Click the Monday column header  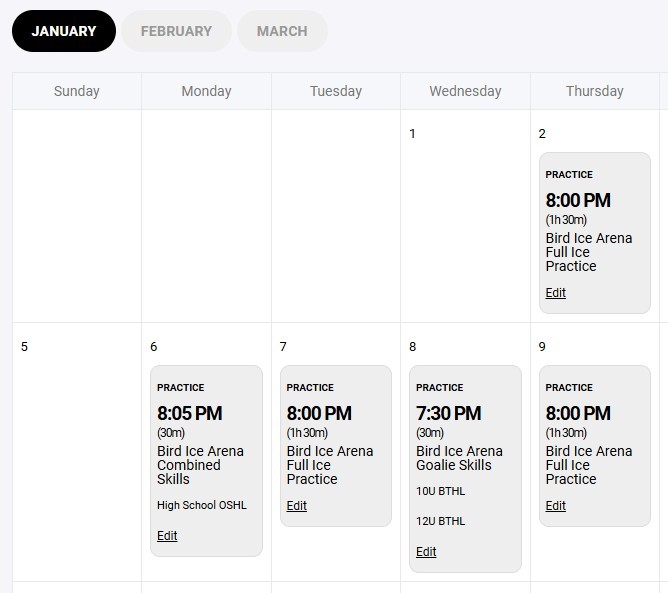(x=206, y=91)
